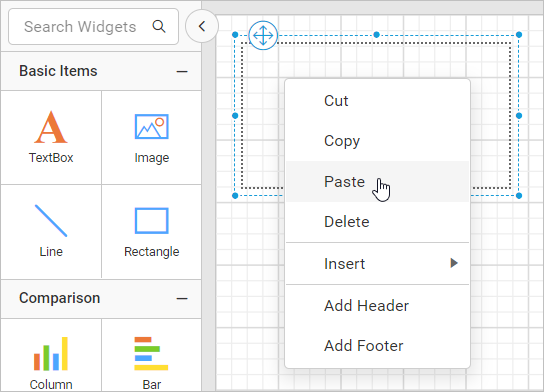Collapse the Basic Items section

point(182,72)
